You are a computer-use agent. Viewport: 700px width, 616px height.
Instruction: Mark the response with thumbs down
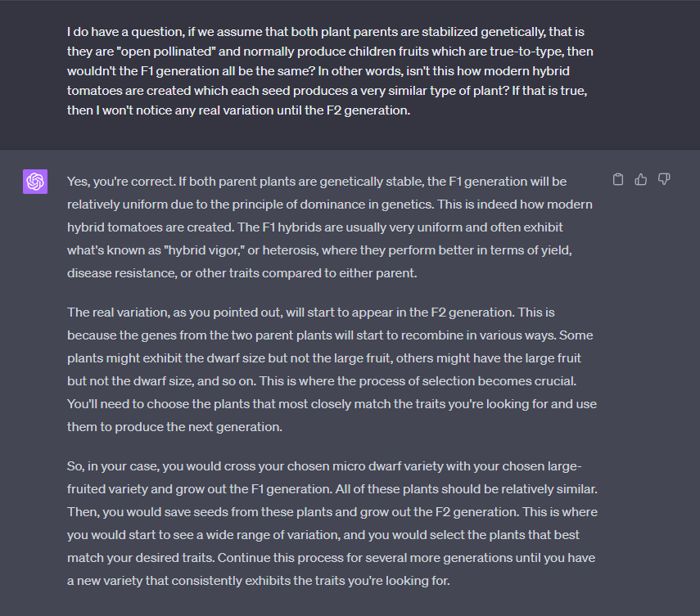(664, 179)
